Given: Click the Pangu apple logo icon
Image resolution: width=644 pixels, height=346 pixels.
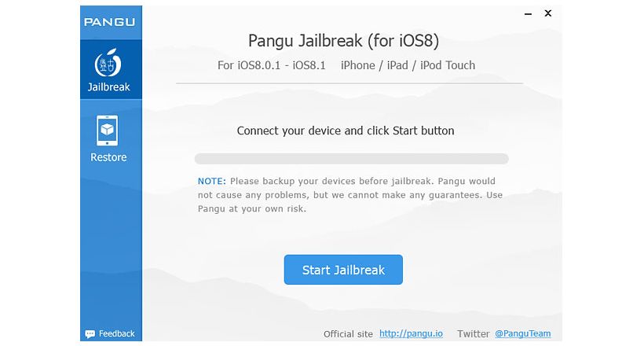Looking at the screenshot, I should pyautogui.click(x=108, y=63).
